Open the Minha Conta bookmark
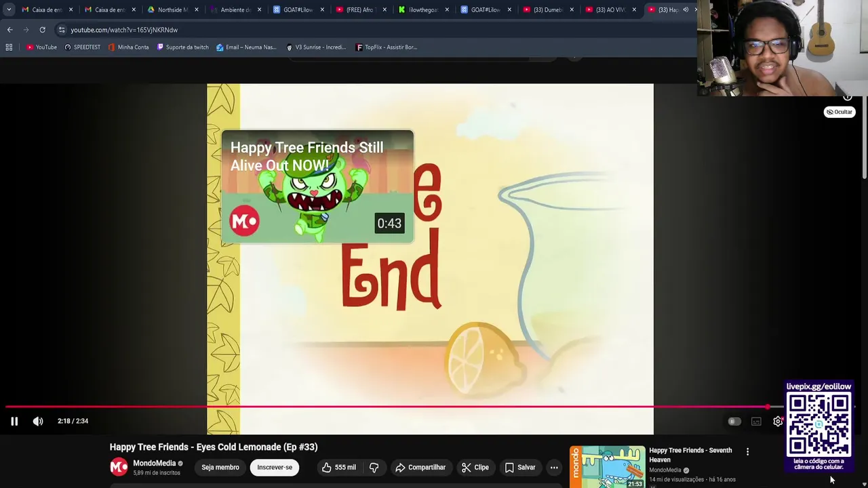 [128, 47]
